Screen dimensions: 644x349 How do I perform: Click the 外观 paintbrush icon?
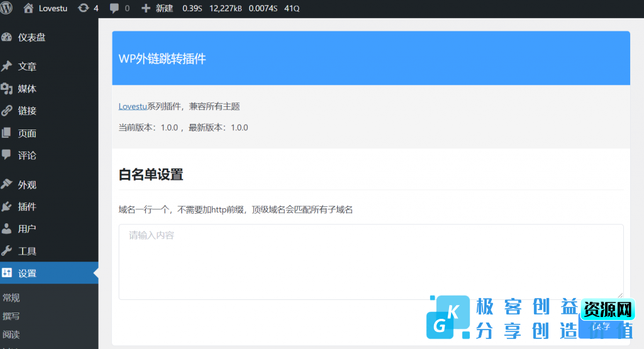[x=6, y=184]
